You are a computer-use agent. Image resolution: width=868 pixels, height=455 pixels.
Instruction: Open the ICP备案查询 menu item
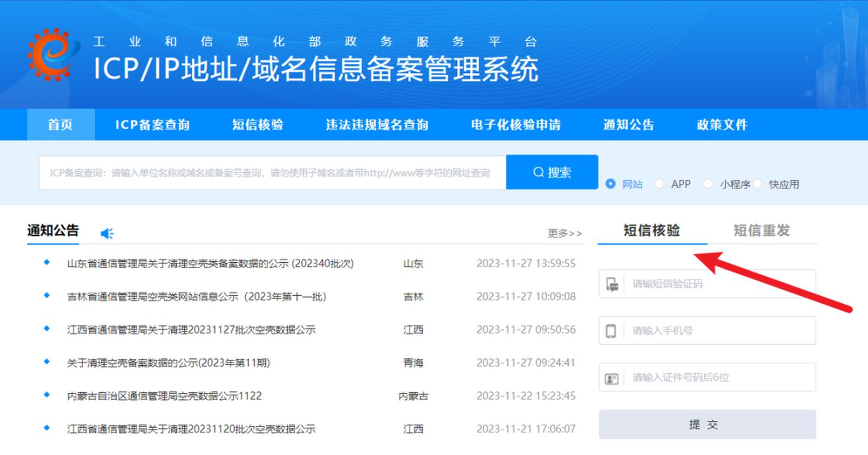point(154,125)
